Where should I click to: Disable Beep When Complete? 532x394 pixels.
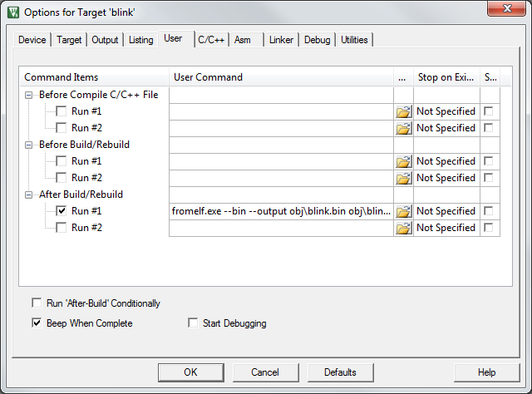click(37, 323)
